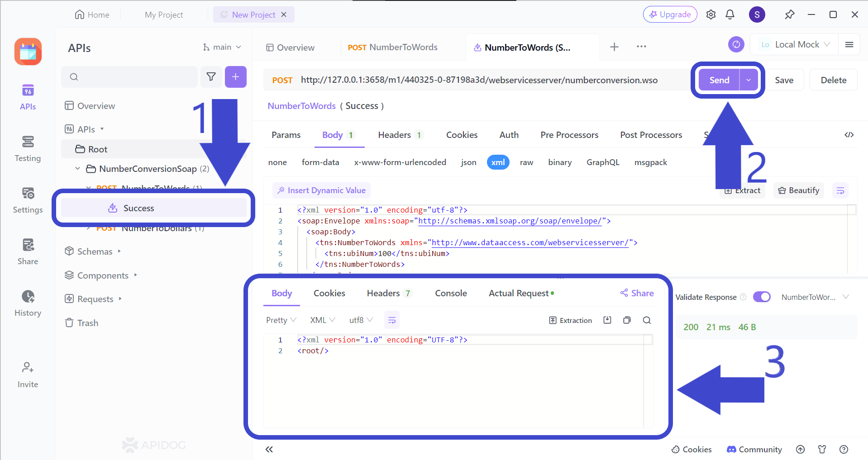Collapse the NumberConversionSoap folder
The height and width of the screenshot is (460, 868).
[x=77, y=168]
